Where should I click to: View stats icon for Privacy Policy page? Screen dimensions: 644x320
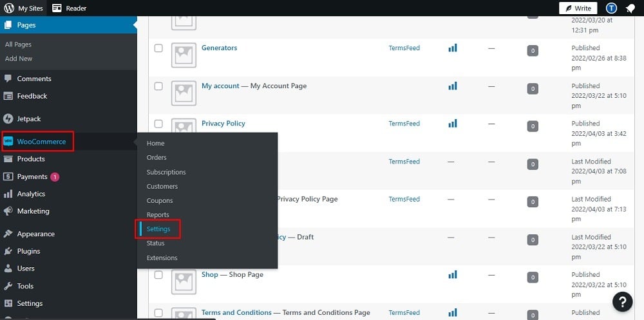(453, 123)
